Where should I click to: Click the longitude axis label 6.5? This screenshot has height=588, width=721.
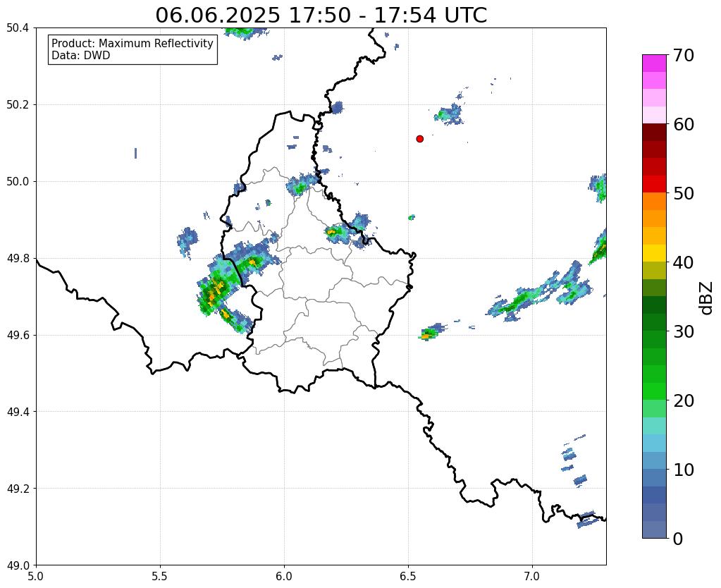(408, 576)
